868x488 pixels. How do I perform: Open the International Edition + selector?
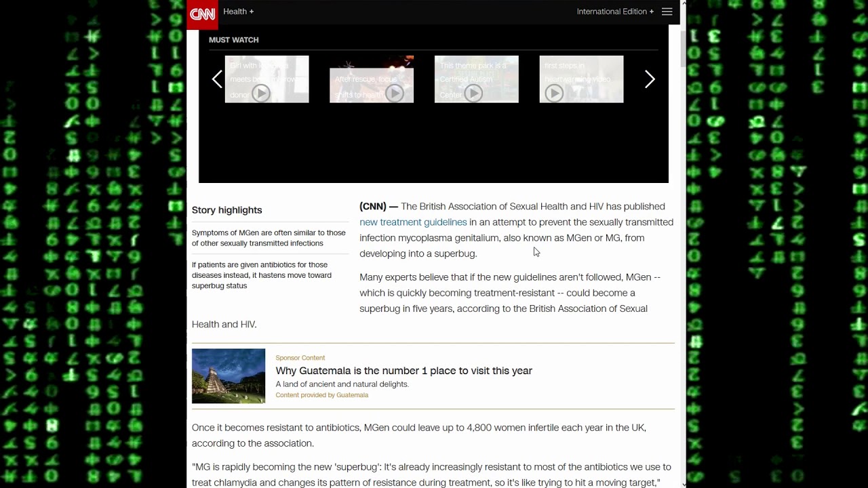tap(615, 12)
